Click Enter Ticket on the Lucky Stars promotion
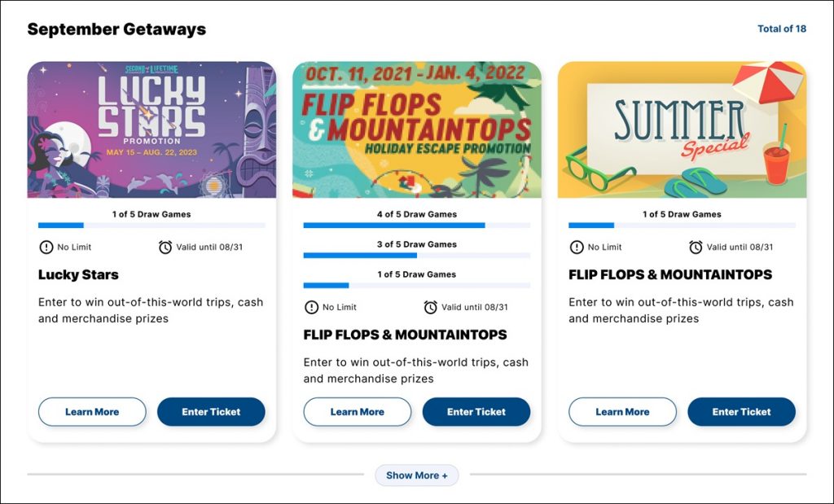Viewport: 834px width, 504px height. click(211, 411)
